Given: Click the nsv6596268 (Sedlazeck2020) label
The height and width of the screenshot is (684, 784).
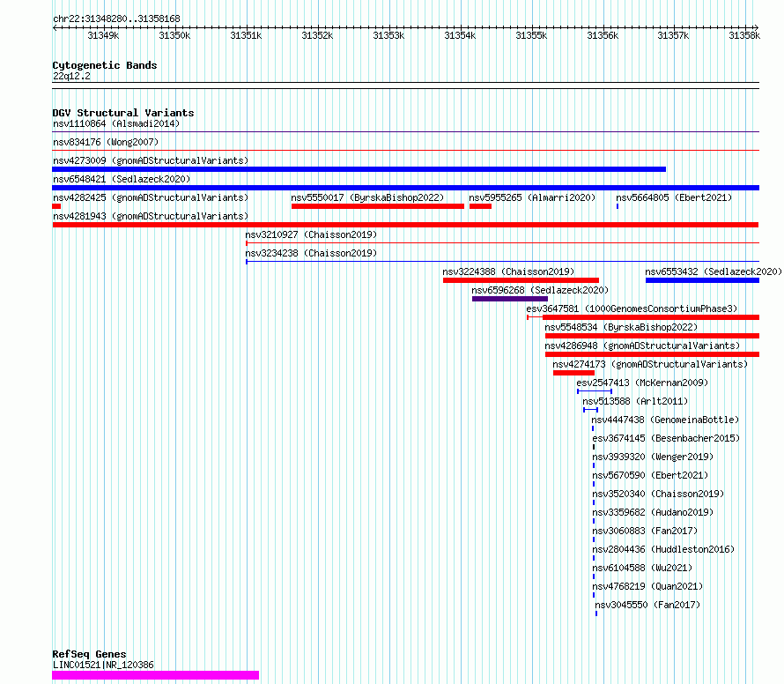Looking at the screenshot, I should pyautogui.click(x=540, y=290).
